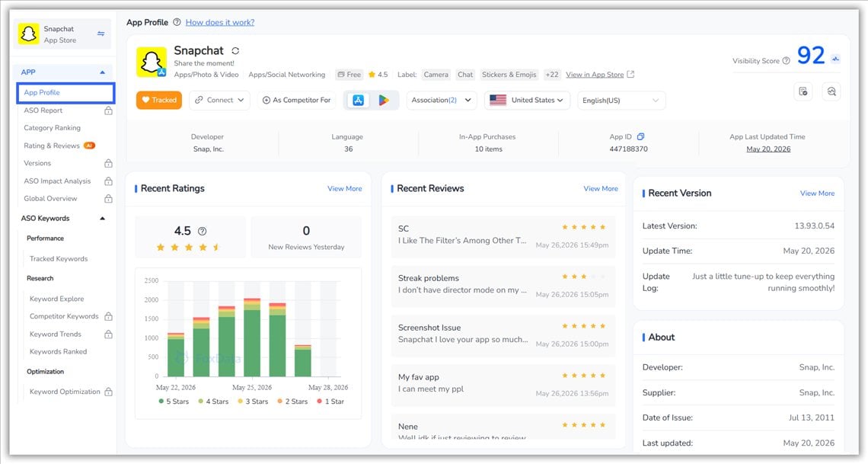
Task: Click the lock icon next to Versions
Action: click(x=108, y=163)
